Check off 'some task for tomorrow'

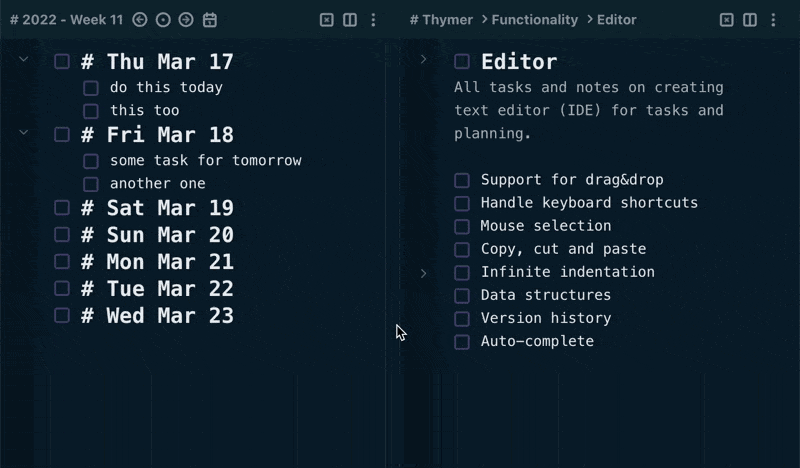point(91,161)
